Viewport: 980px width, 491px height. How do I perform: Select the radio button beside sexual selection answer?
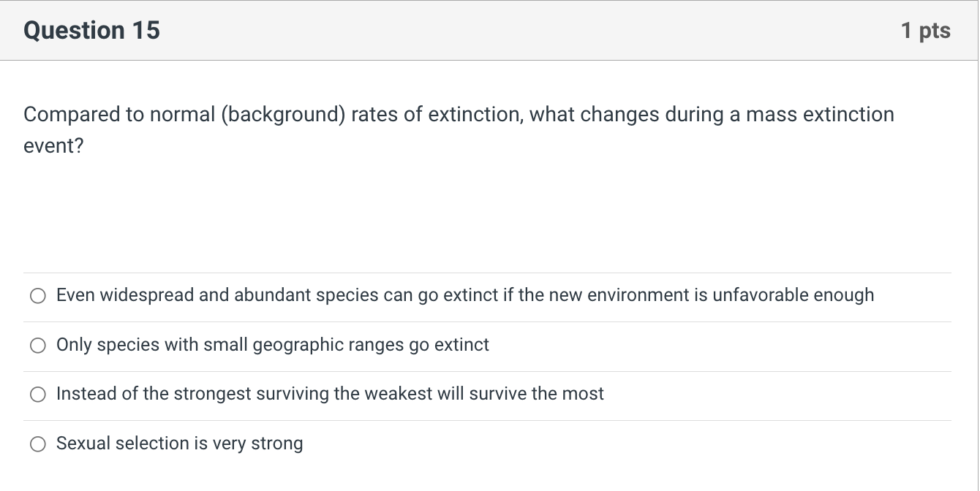tap(38, 444)
